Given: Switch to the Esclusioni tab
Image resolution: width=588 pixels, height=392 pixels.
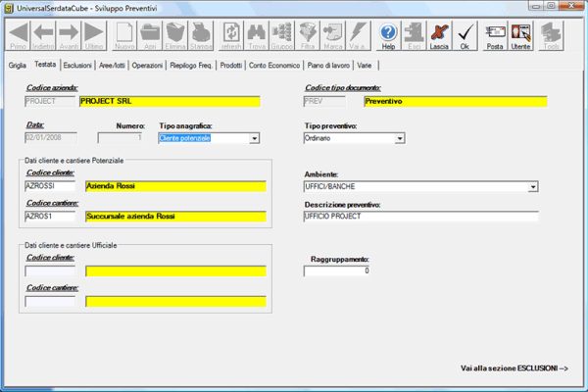Looking at the screenshot, I should pyautogui.click(x=76, y=65).
